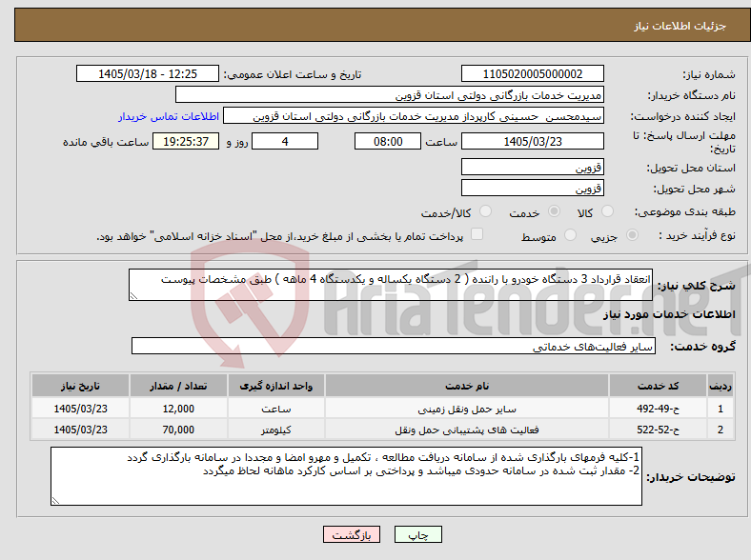Click the ردیف column header
Image resolution: width=751 pixels, height=560 pixels.
click(721, 386)
